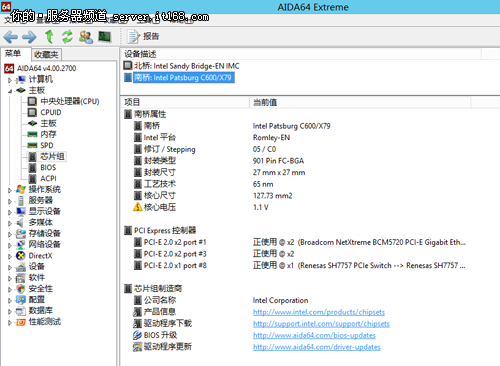This screenshot has height=366, width=500.
Task: Click the Back arrow toolbar icon
Action: [10, 37]
